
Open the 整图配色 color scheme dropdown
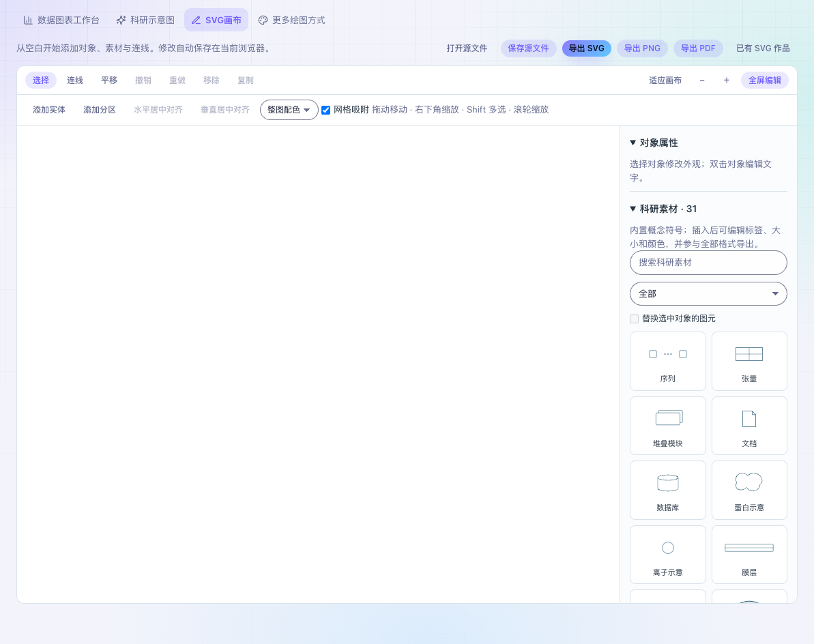click(x=289, y=110)
